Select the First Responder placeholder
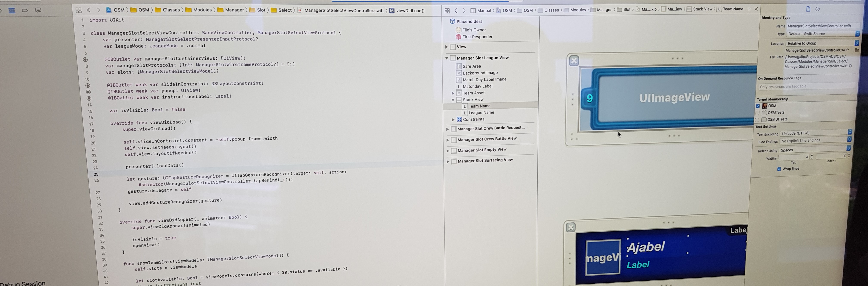The width and height of the screenshot is (868, 286). (x=474, y=37)
